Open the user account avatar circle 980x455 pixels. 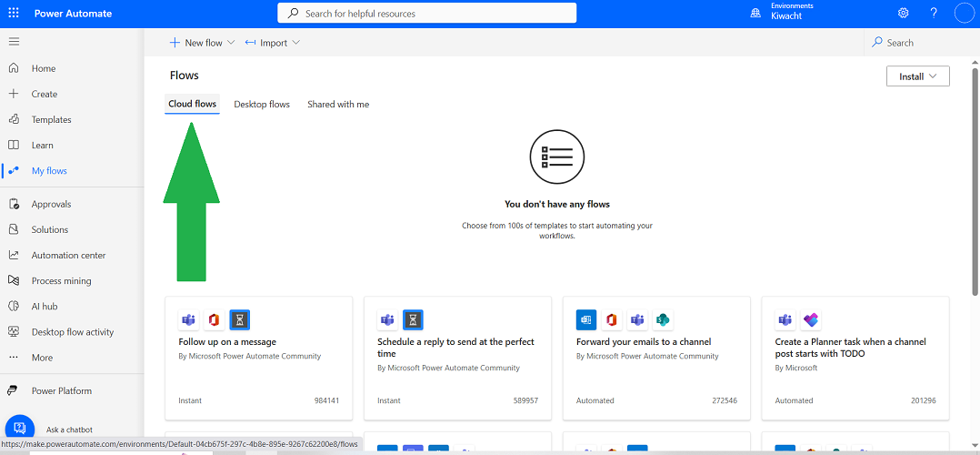point(964,14)
